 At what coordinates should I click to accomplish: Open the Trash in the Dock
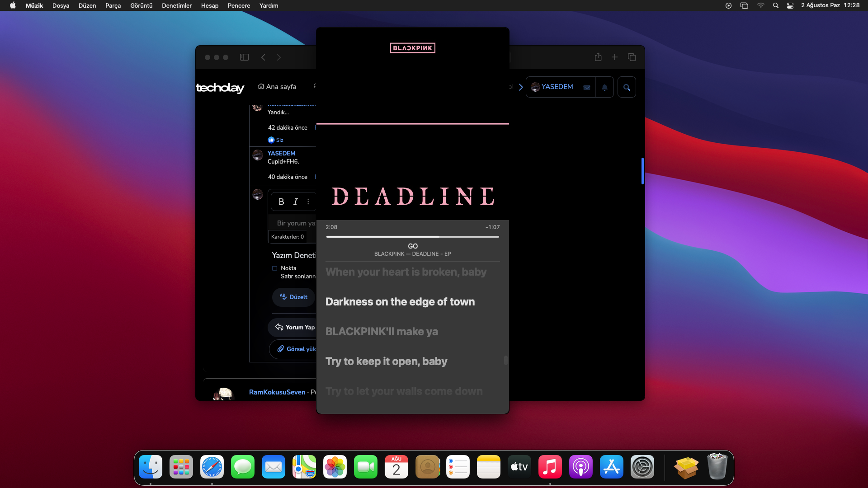(x=717, y=467)
